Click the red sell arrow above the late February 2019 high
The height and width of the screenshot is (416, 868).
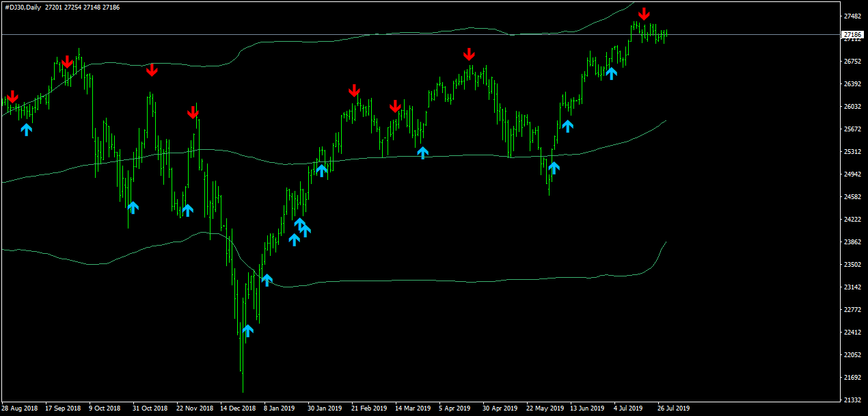[x=354, y=90]
